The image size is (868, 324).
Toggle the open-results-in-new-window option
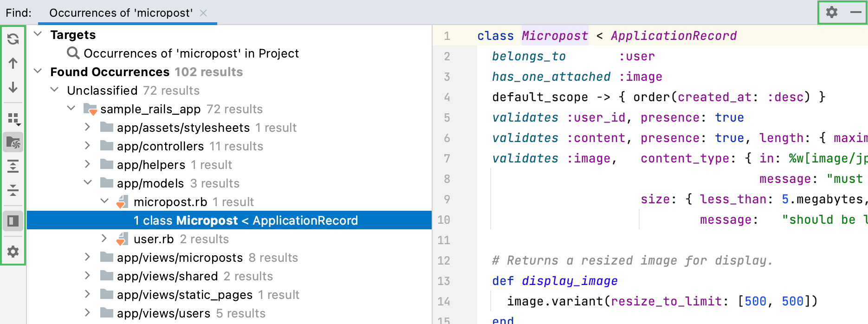pyautogui.click(x=13, y=142)
